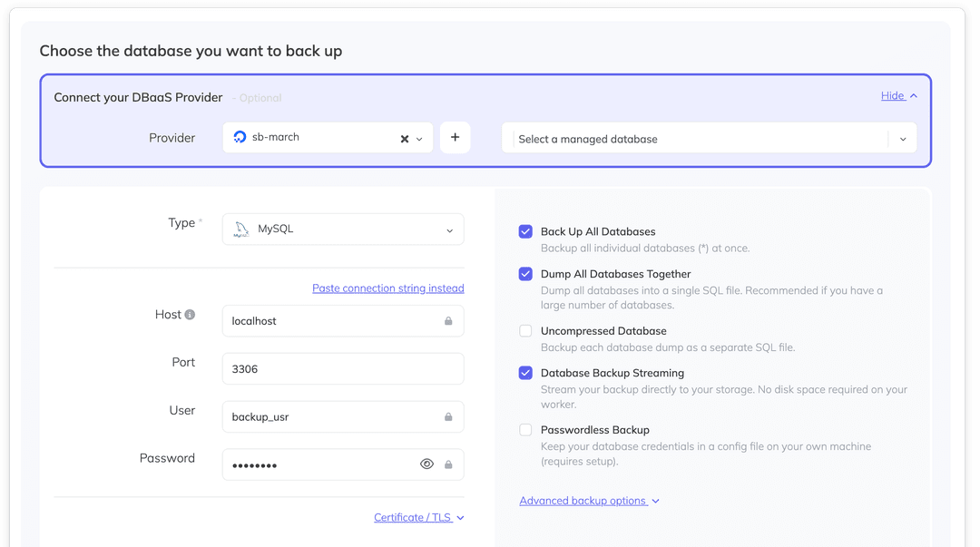
Task: Click the Host field showing localhost
Action: pyautogui.click(x=343, y=321)
